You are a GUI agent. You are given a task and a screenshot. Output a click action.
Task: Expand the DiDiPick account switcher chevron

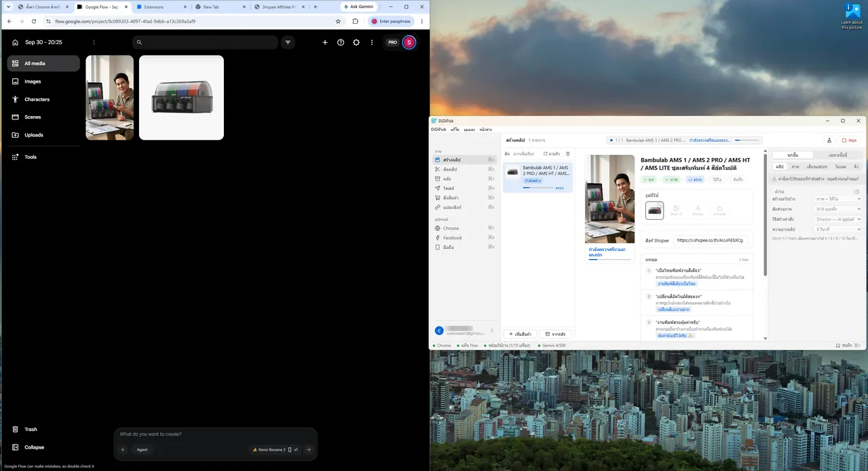[492, 331]
